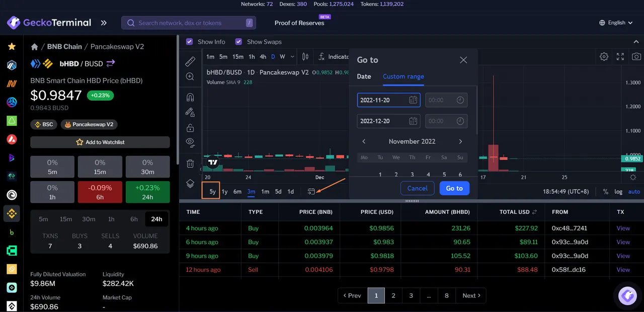
Task: Select the 5y chart range
Action: pyautogui.click(x=212, y=192)
